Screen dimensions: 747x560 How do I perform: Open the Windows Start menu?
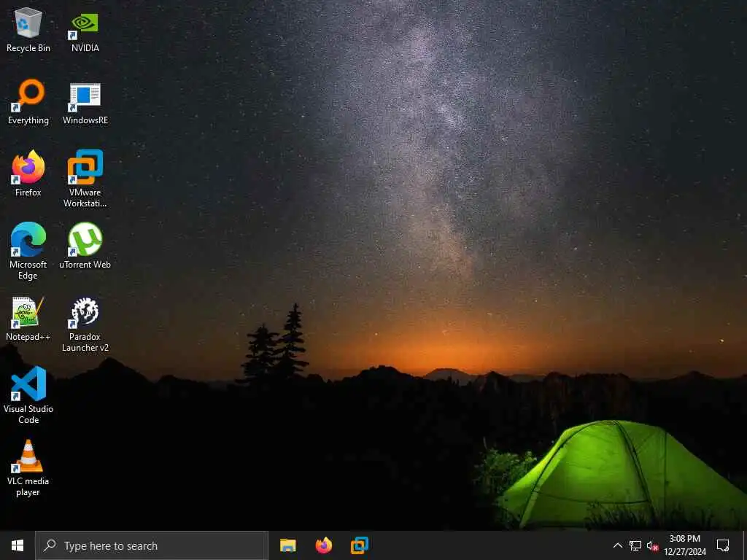tap(18, 545)
